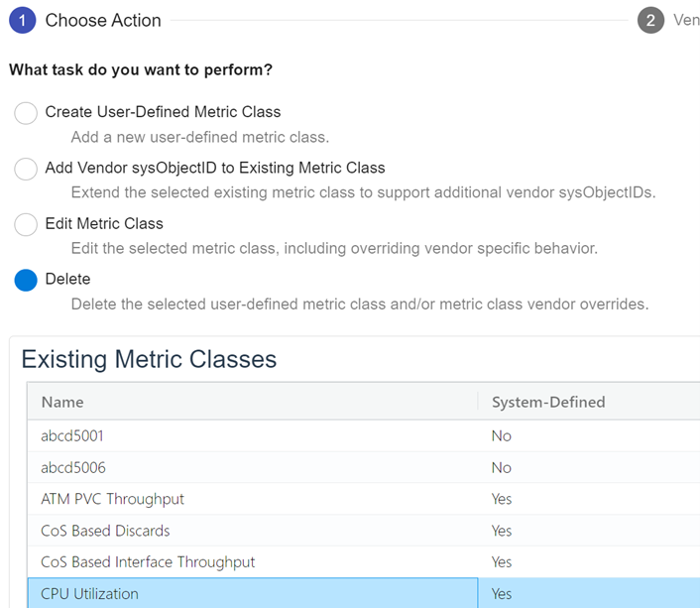Click the Create User-Defined Metric Class label
This screenshot has height=608, width=700.
pyautogui.click(x=163, y=112)
